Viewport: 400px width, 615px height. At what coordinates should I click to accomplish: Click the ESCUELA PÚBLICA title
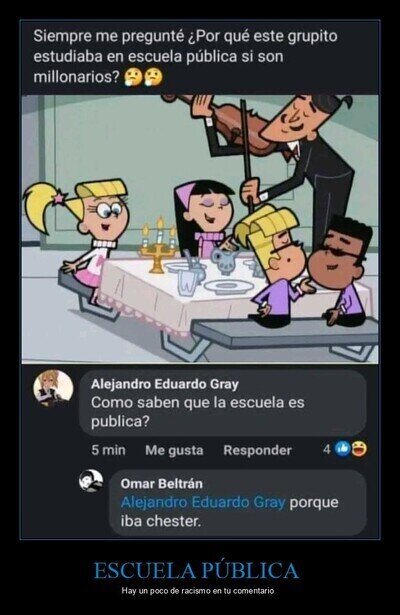coord(196,570)
